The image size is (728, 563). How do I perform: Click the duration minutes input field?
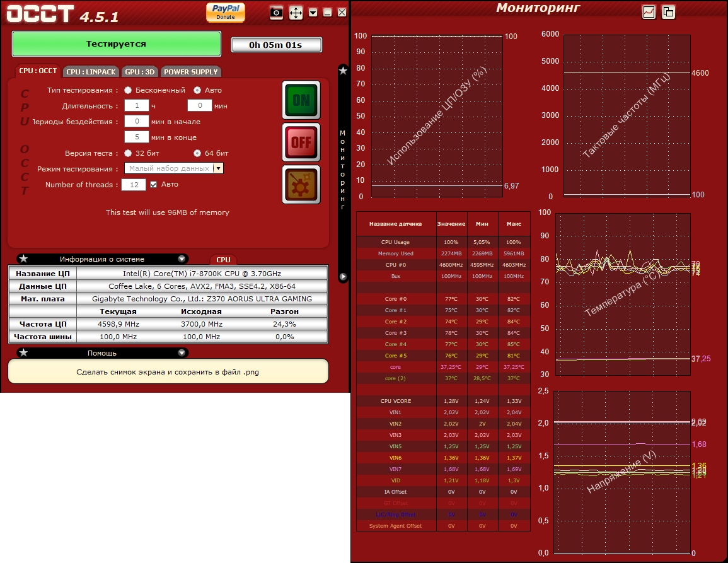pos(200,105)
